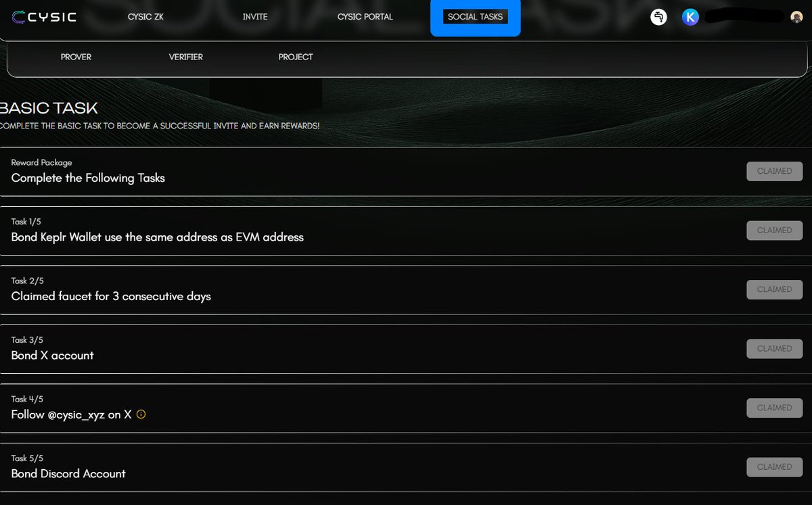Click the Cysic logo

[44, 17]
